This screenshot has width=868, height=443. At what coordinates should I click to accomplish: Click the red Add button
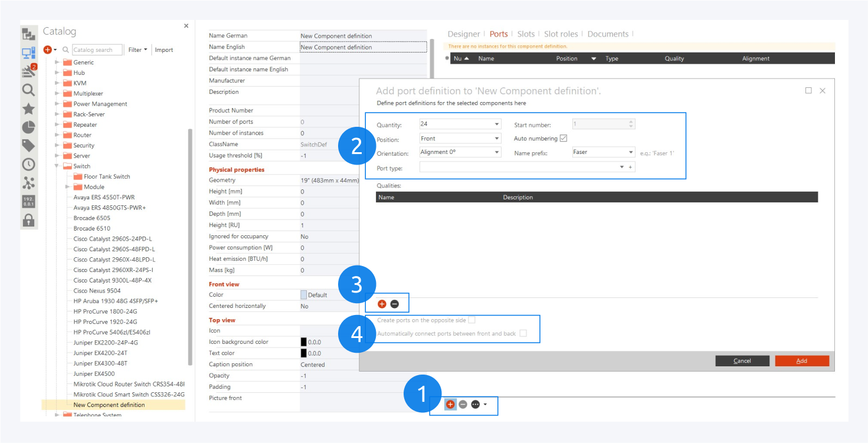pyautogui.click(x=801, y=361)
